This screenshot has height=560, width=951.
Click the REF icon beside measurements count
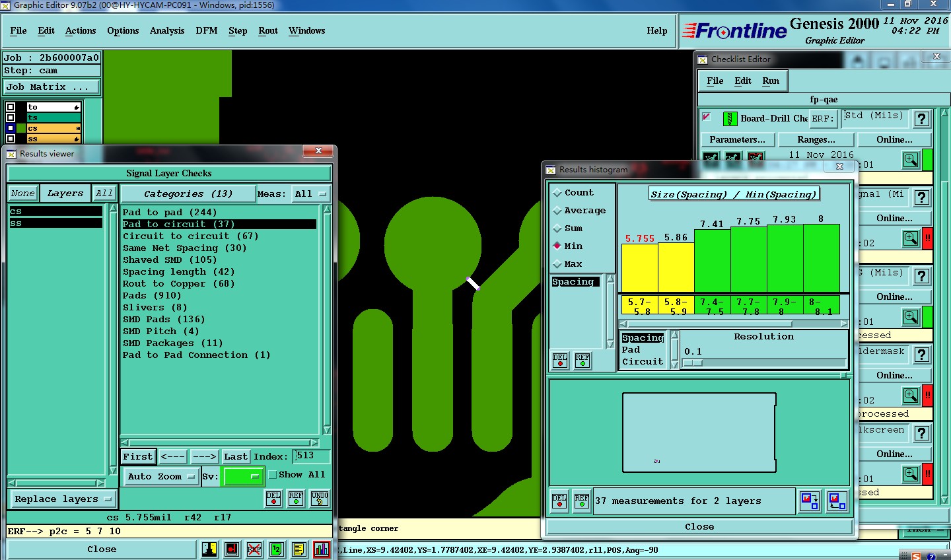click(x=582, y=501)
